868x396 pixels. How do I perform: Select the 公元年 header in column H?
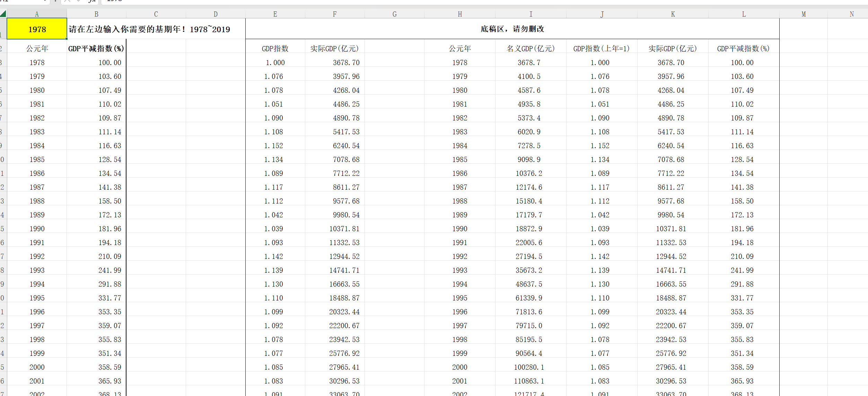460,49
